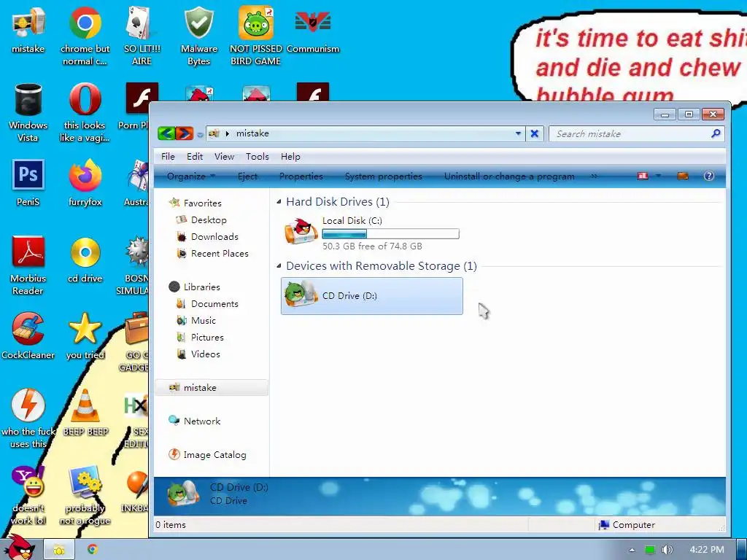
Task: Select the Explorer taskbar button
Action: [x=59, y=550]
